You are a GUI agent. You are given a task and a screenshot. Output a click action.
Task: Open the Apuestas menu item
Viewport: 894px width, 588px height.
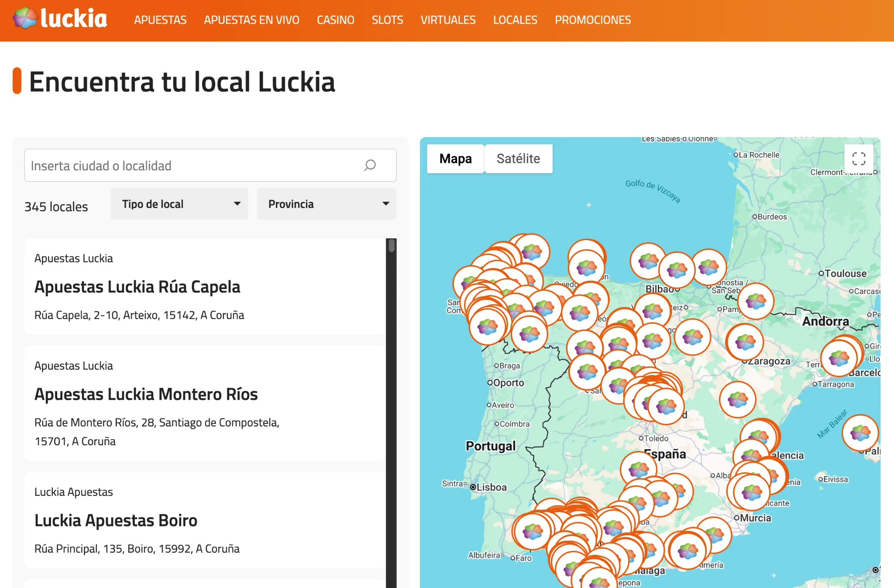click(x=160, y=20)
